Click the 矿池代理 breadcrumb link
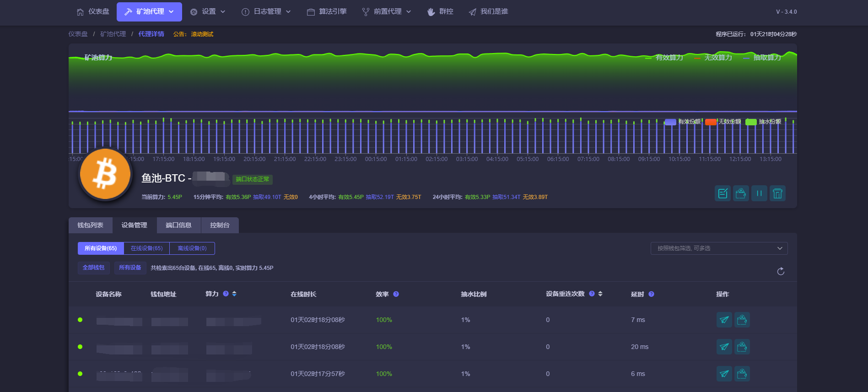Screen dimensions: 868x392 click(x=113, y=34)
